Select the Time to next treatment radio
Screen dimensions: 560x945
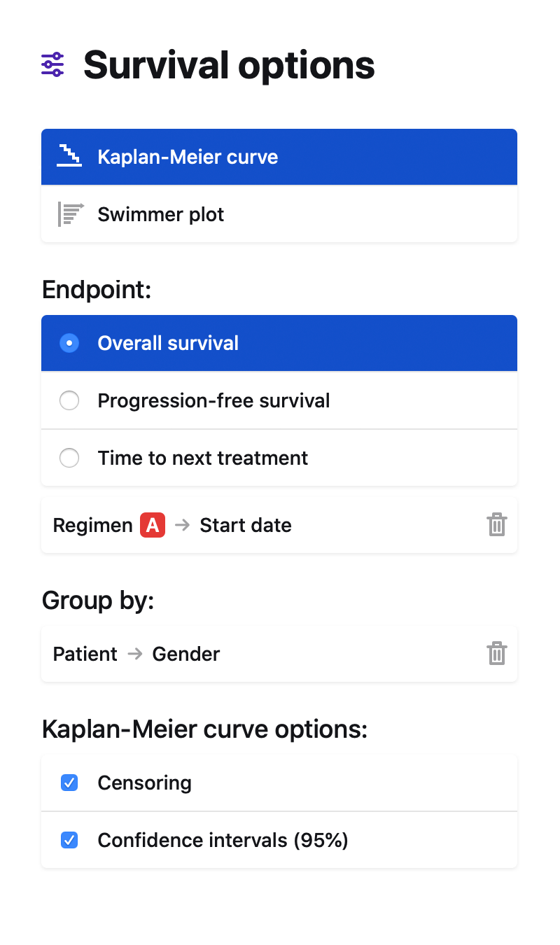click(69, 458)
